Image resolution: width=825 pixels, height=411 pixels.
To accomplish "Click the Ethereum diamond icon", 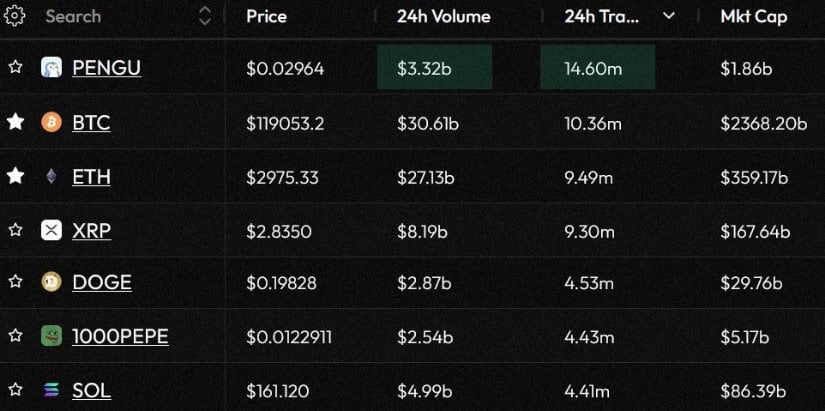I will (51, 177).
